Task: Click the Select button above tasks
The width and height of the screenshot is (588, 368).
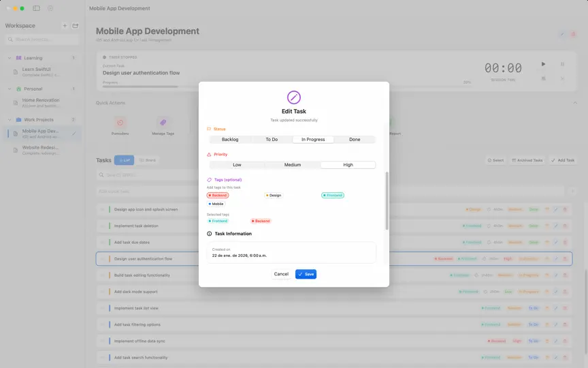Action: (495, 160)
